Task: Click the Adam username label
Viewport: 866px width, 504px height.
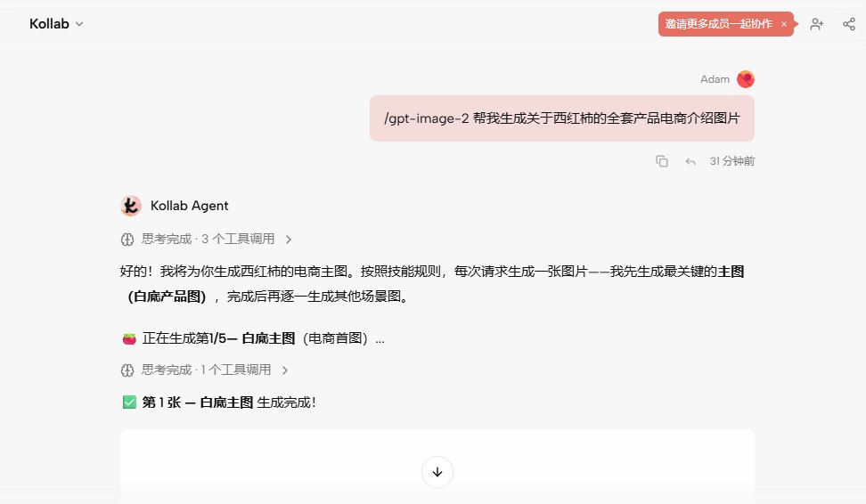Action: 715,79
